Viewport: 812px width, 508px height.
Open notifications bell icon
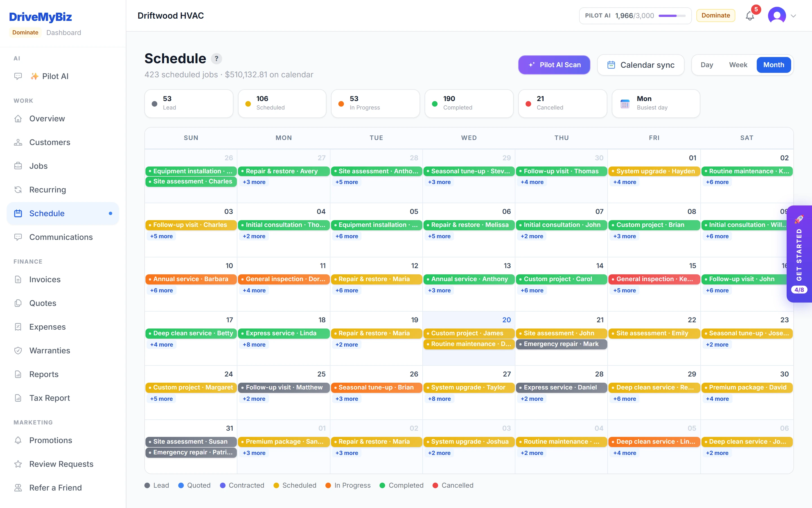(750, 16)
